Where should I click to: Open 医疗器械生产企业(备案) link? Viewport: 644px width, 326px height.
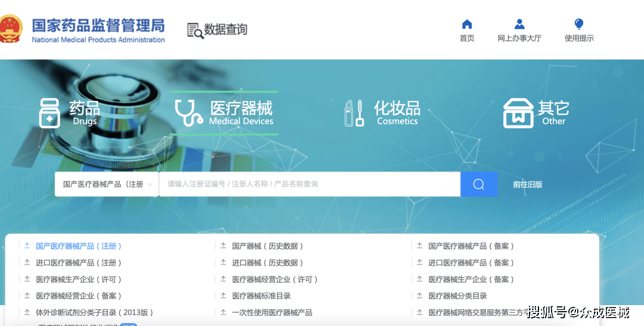point(472,279)
